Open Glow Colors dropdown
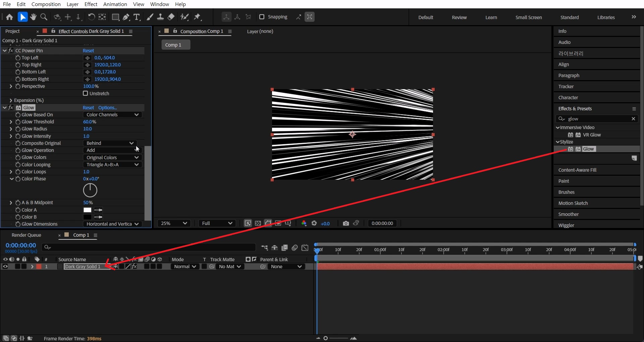The image size is (644, 342). [112, 158]
